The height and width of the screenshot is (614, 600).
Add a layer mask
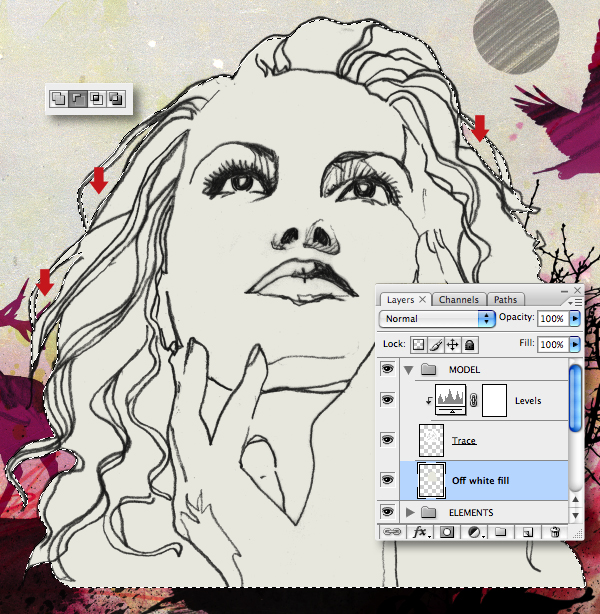point(446,532)
